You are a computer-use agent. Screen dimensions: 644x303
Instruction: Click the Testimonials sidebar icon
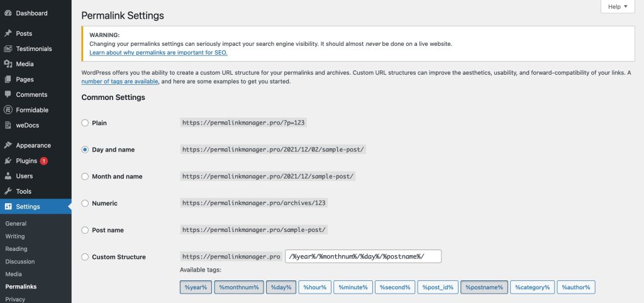point(8,48)
